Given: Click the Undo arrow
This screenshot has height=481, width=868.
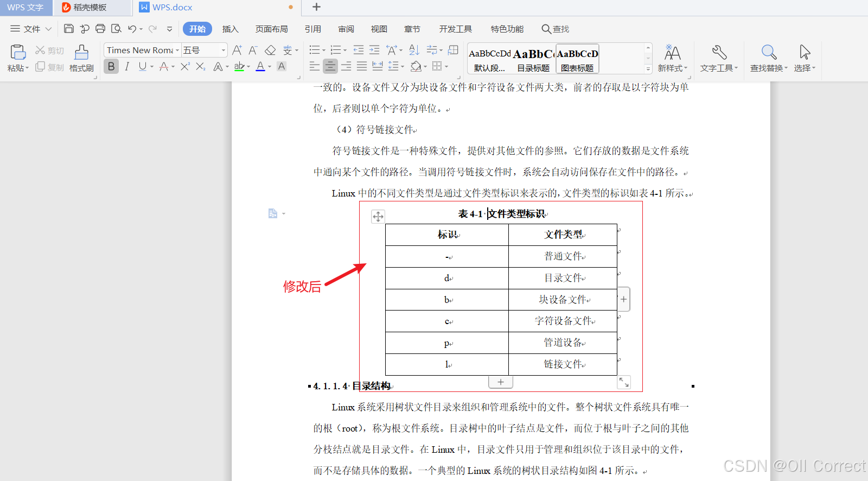Looking at the screenshot, I should coord(132,29).
